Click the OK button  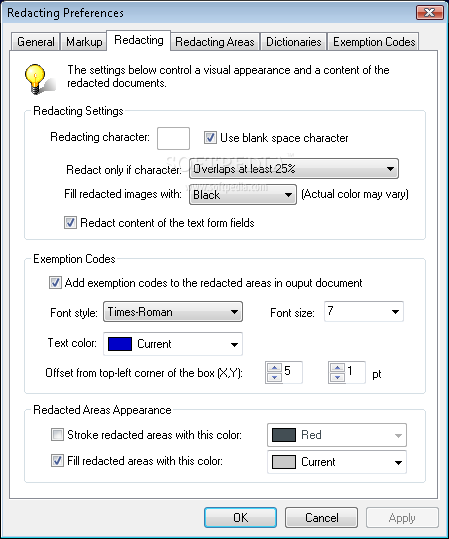click(240, 518)
